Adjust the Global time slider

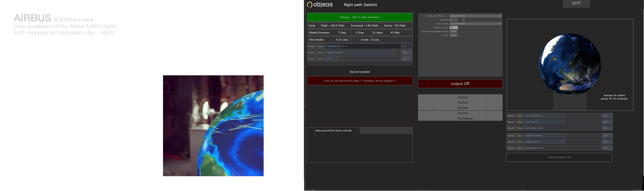coord(363,46)
